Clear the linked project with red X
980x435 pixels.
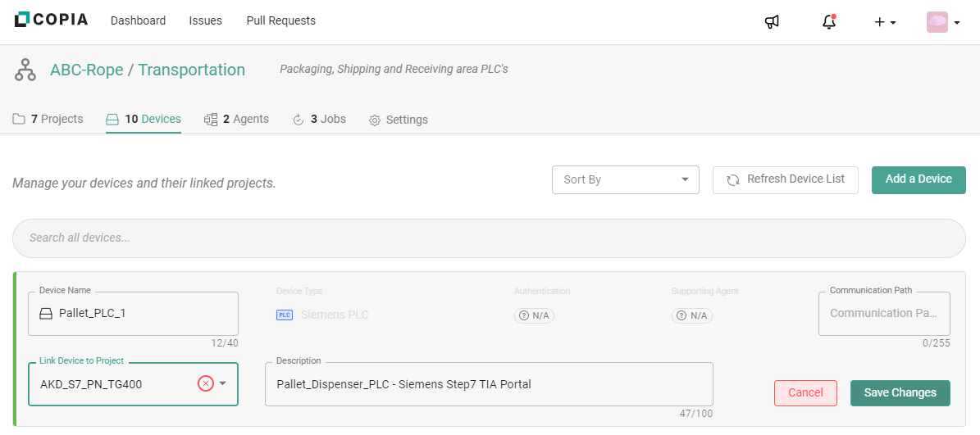pos(206,383)
